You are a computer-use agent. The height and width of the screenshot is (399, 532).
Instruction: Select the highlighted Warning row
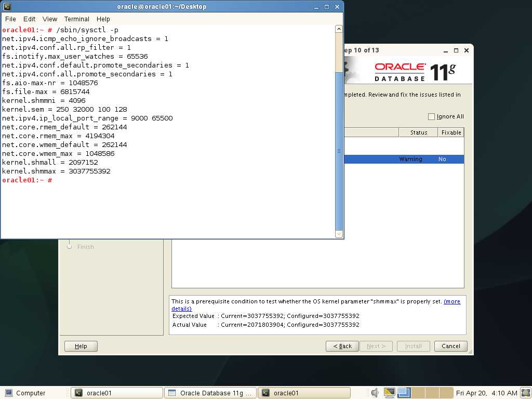[x=404, y=159]
